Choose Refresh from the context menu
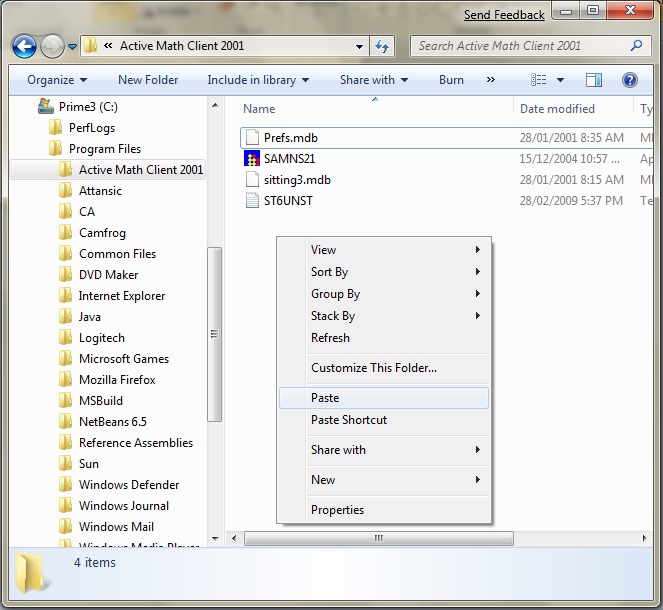 pos(384,337)
